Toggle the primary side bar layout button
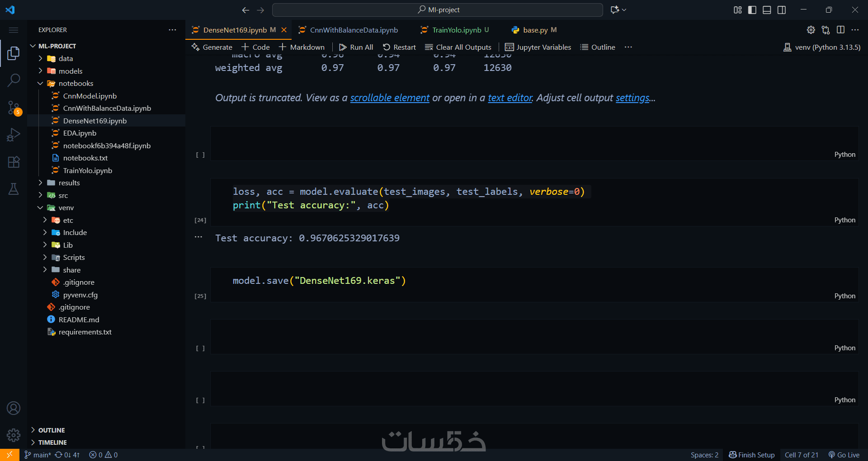Image resolution: width=868 pixels, height=461 pixels. [752, 10]
